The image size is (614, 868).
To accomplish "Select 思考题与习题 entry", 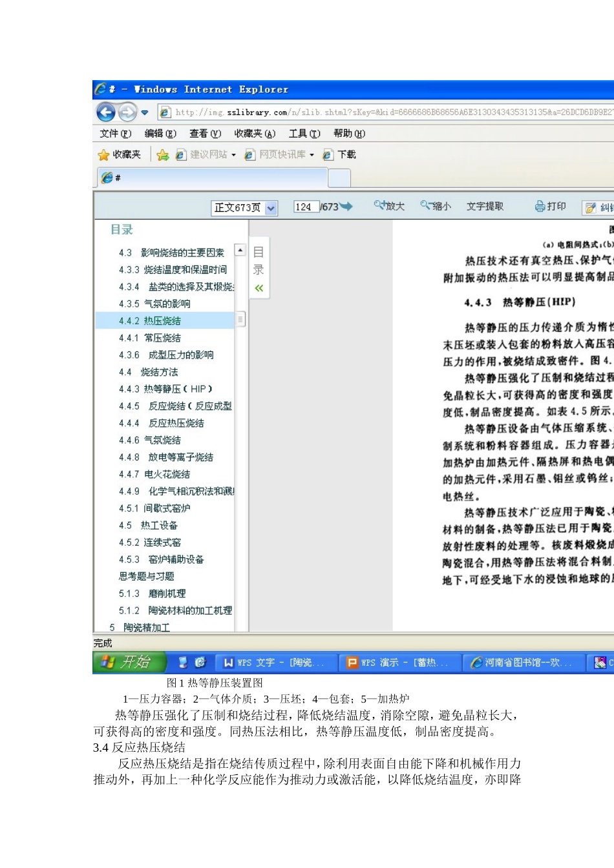I will click(146, 576).
